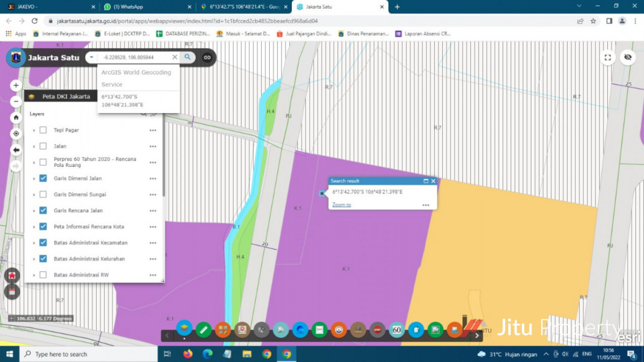Click the blue magnifier search button
This screenshot has height=362, width=644.
click(188, 57)
